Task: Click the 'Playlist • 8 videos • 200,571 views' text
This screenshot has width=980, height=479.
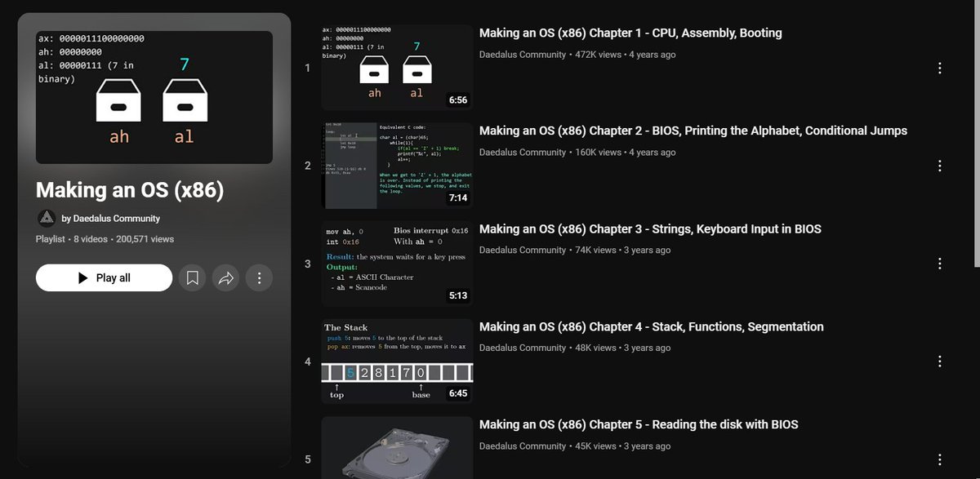Action: coord(105,239)
